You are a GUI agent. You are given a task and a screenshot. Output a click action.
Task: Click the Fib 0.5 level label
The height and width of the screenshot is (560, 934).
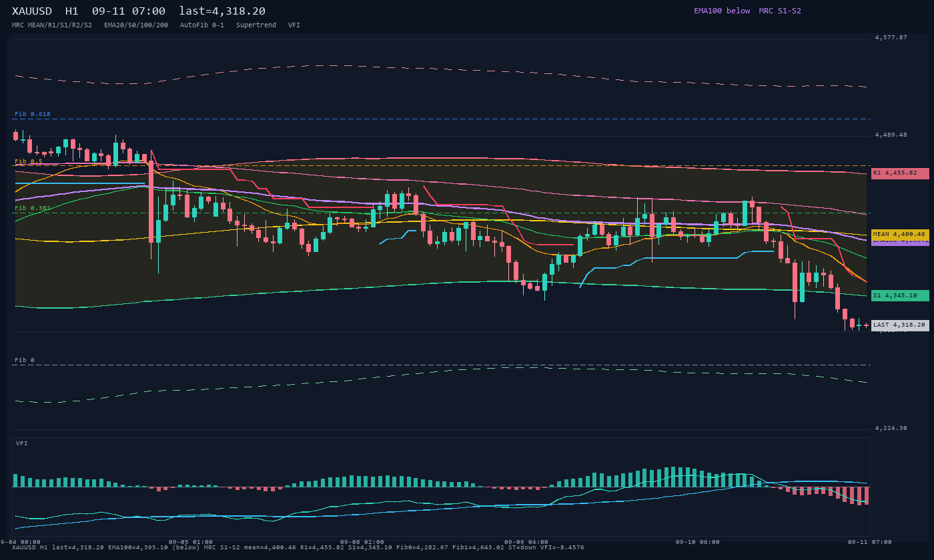click(x=29, y=161)
